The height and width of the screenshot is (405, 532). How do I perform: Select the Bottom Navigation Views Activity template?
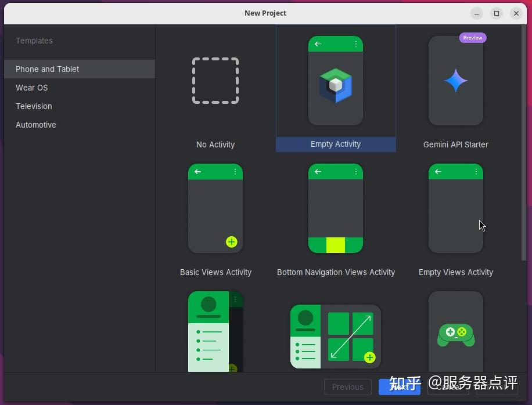(336, 209)
